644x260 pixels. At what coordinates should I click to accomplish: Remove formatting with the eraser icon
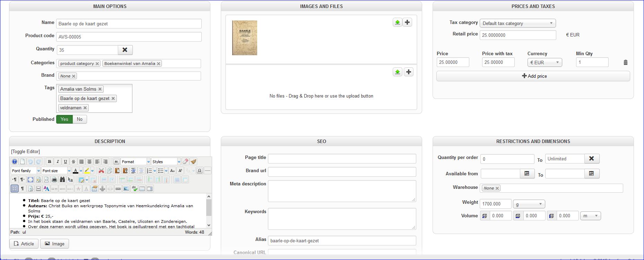[x=185, y=161]
